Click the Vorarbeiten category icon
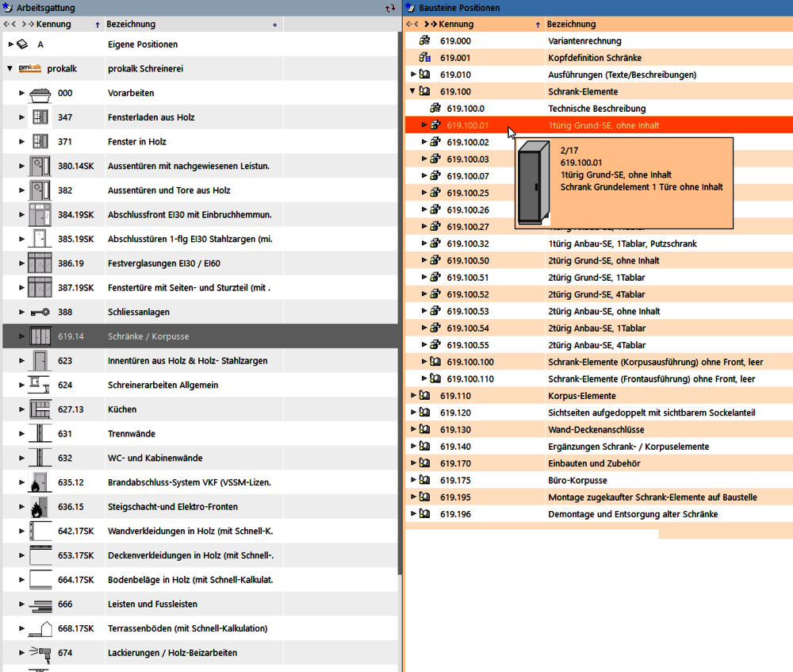Screen dimensions: 793x672 pos(40,94)
